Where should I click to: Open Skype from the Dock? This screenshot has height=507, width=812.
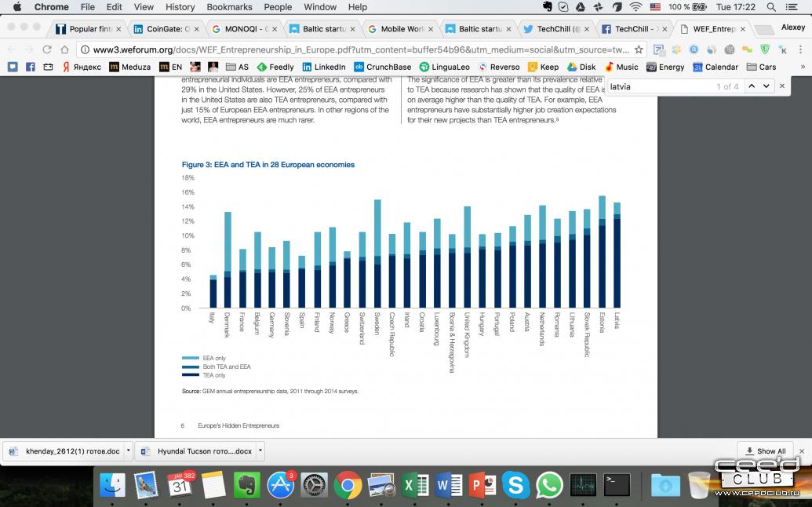tap(515, 485)
